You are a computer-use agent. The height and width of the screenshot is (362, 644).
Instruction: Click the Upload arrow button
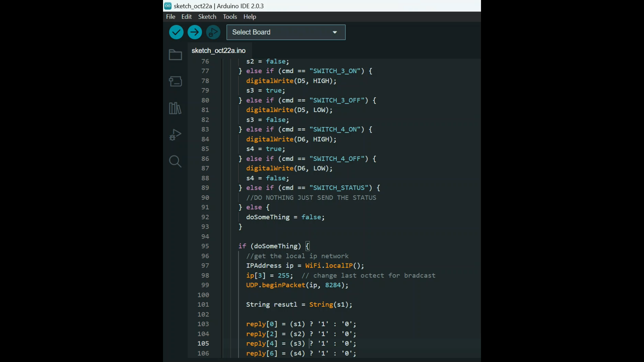[195, 32]
